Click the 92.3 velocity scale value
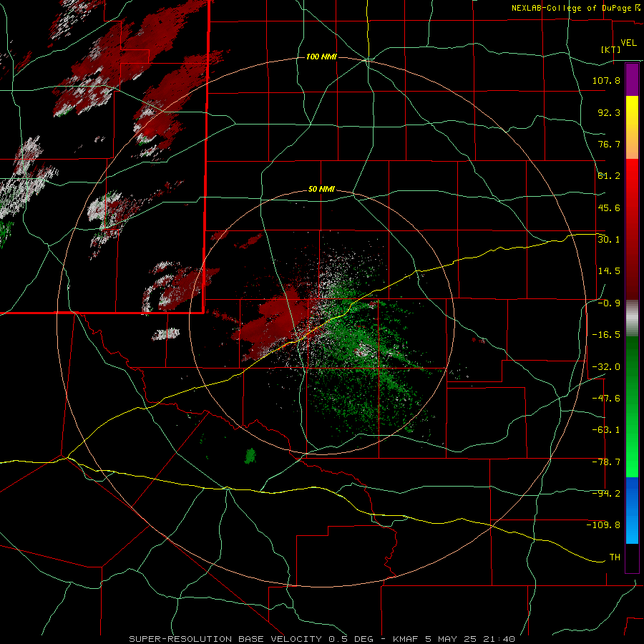The image size is (644, 644). [x=609, y=112]
